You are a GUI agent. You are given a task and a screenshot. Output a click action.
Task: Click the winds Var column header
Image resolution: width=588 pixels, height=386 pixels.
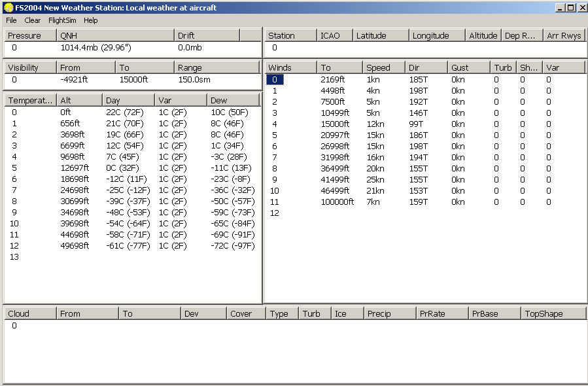564,67
